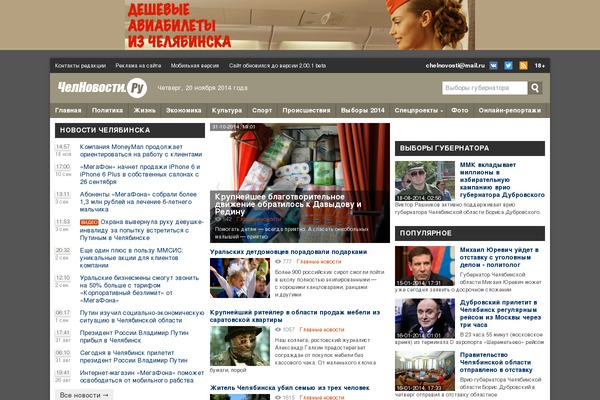Open Интернет-магазин МегаФона news item
The height and width of the screenshot is (400, 600).
[x=142, y=376]
